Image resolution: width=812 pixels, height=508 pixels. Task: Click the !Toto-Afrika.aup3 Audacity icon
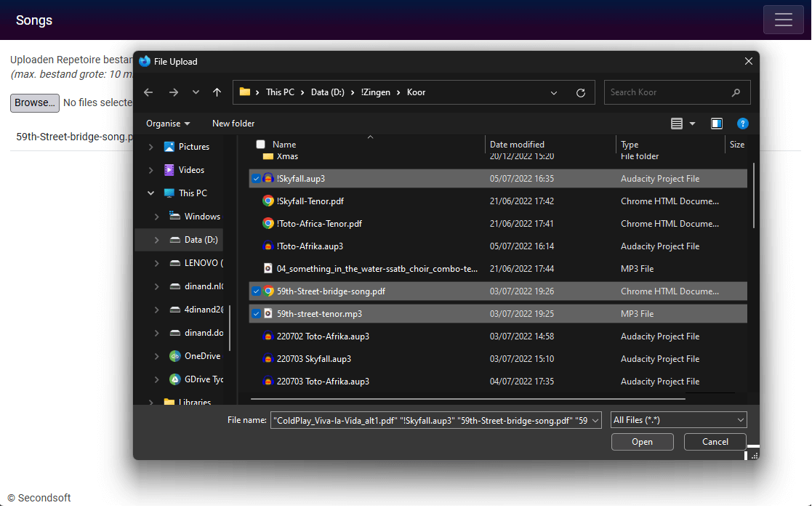point(268,246)
